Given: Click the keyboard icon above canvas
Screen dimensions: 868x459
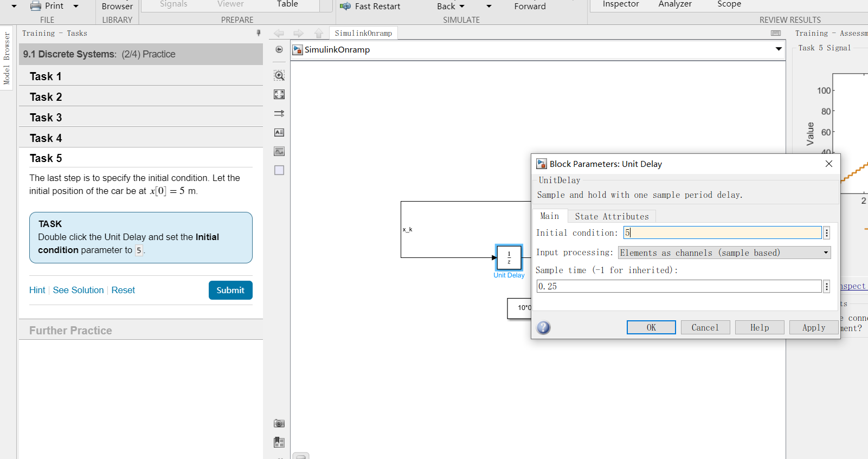Looking at the screenshot, I should pos(776,33).
